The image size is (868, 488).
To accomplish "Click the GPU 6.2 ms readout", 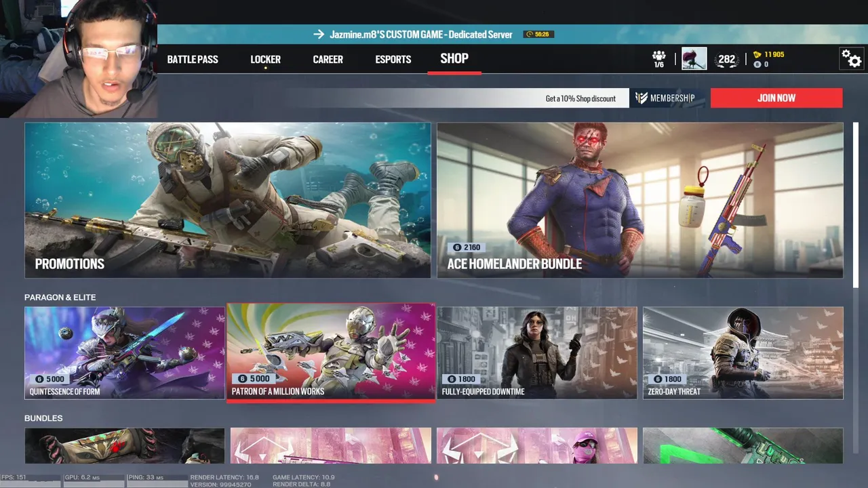I will pyautogui.click(x=82, y=478).
